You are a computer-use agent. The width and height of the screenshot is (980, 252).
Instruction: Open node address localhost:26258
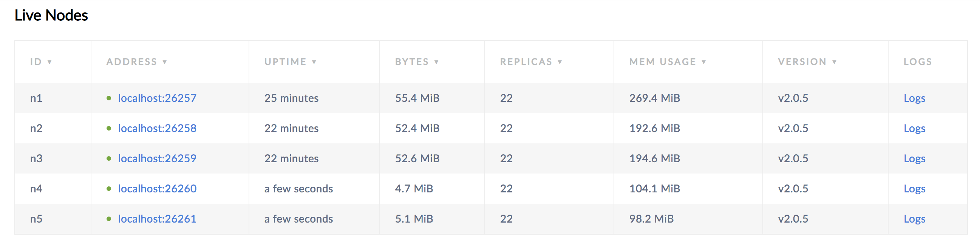[x=157, y=129]
